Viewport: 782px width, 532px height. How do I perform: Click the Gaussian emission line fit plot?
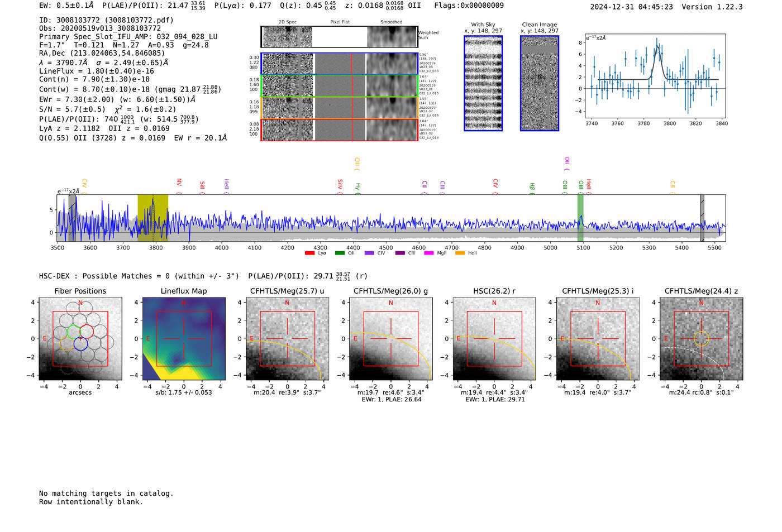tap(655, 75)
